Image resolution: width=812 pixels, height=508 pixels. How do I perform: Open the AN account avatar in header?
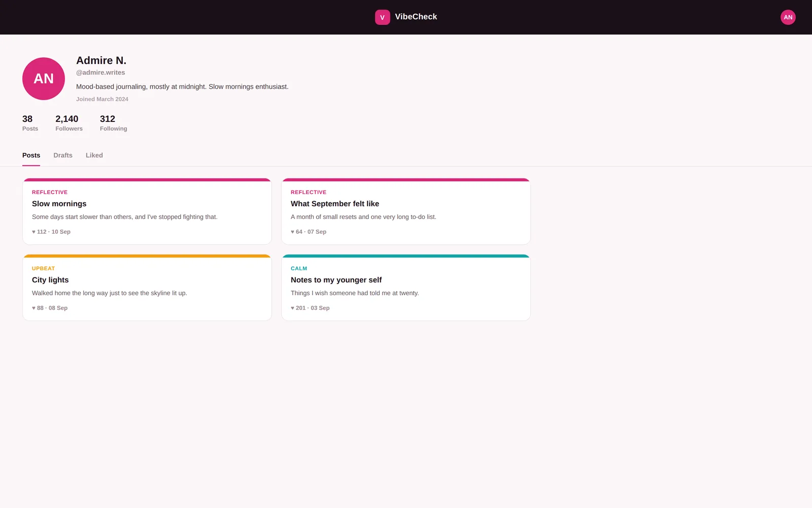[788, 17]
